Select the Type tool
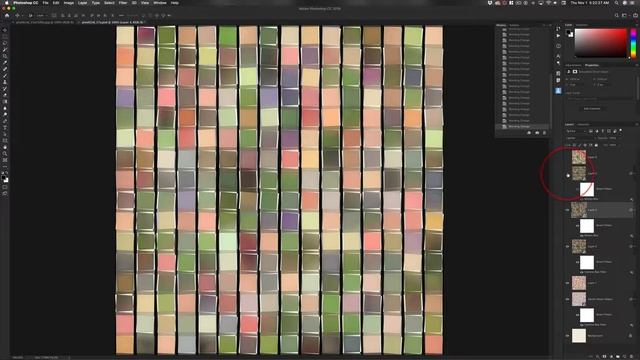640x360 pixels. (x=5, y=128)
